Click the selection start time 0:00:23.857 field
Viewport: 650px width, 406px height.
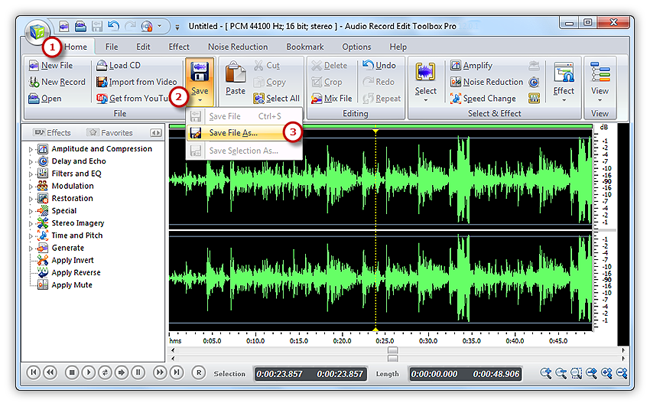(x=279, y=374)
